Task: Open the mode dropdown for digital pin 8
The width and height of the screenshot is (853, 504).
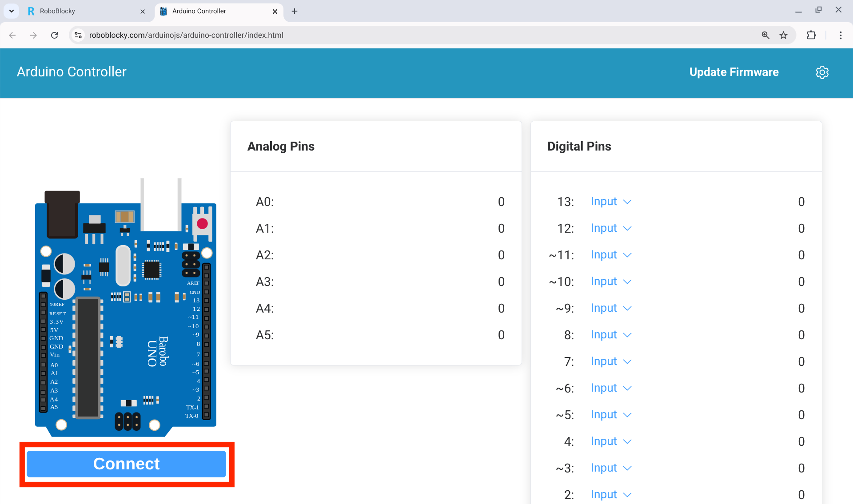Action: [x=611, y=334]
